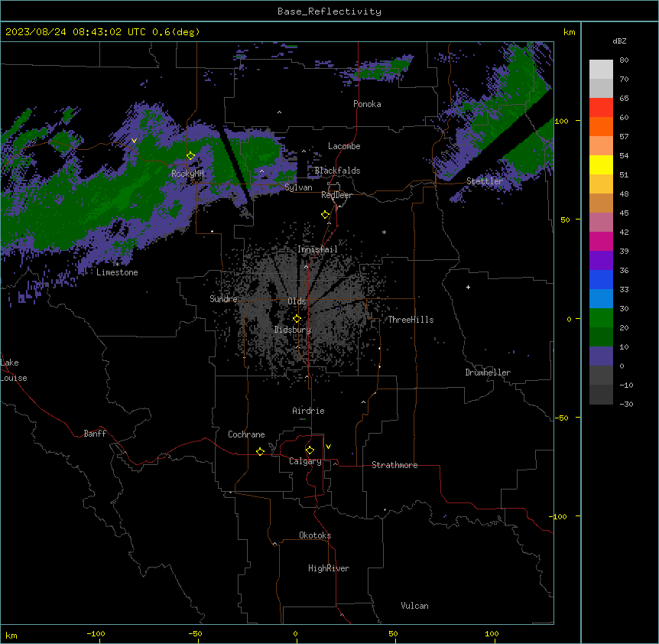Click the purple 10 dBZ legend swatch
659x644 pixels.
(x=601, y=356)
